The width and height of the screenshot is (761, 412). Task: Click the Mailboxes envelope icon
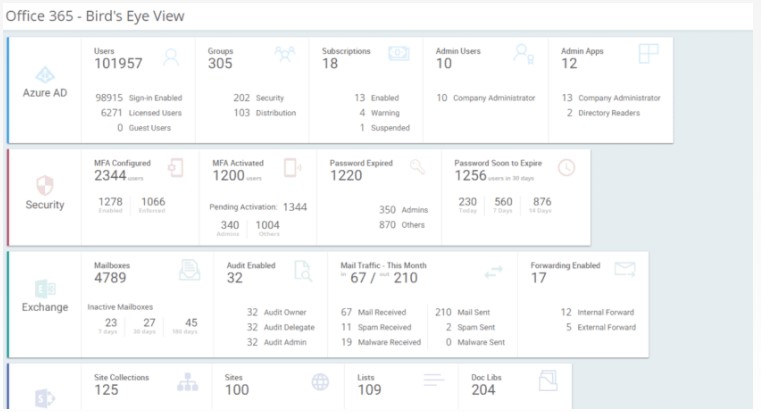pos(189,270)
